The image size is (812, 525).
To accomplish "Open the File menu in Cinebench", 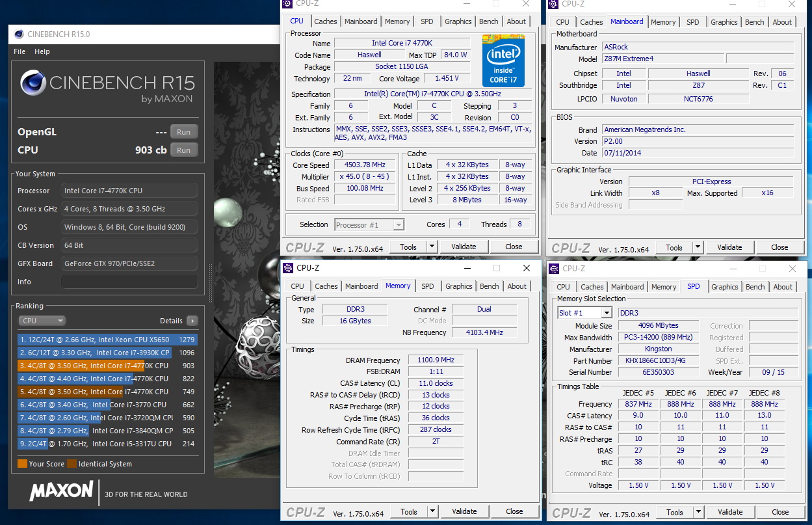I will (20, 51).
